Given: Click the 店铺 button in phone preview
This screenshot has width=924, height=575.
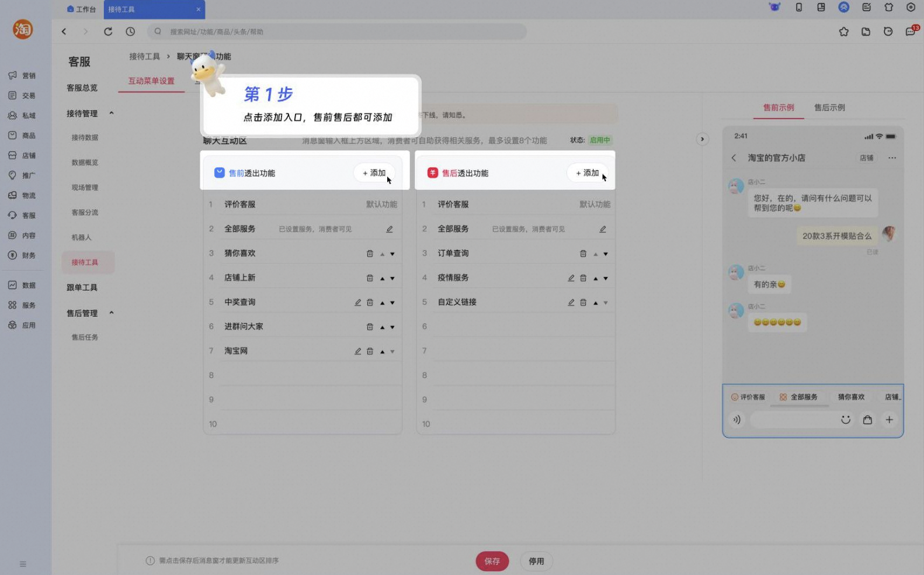Looking at the screenshot, I should [x=867, y=158].
